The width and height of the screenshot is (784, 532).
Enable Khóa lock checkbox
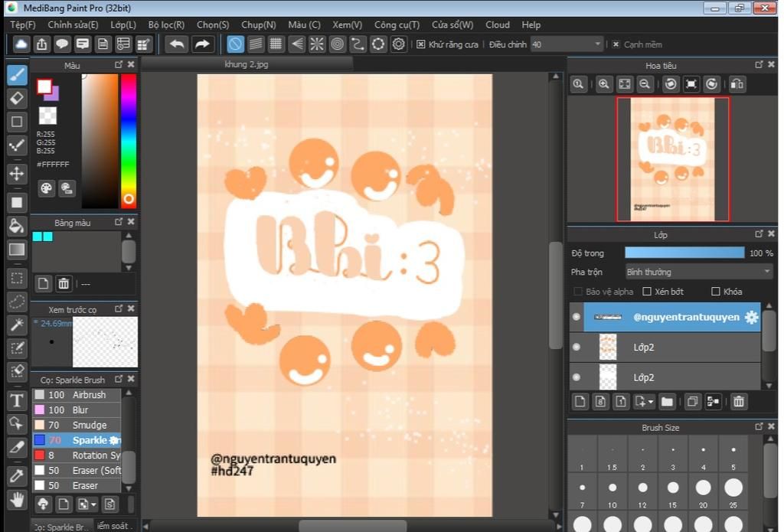pyautogui.click(x=716, y=292)
